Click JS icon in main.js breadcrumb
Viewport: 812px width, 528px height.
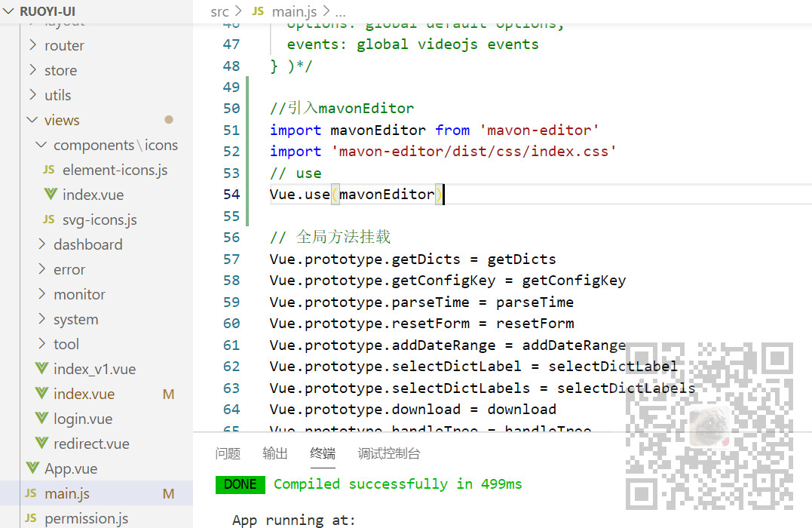[x=258, y=11]
